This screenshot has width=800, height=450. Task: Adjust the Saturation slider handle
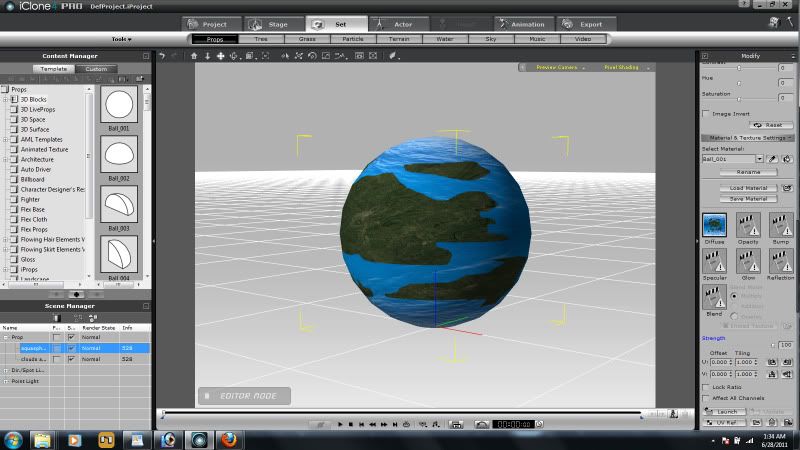738,98
